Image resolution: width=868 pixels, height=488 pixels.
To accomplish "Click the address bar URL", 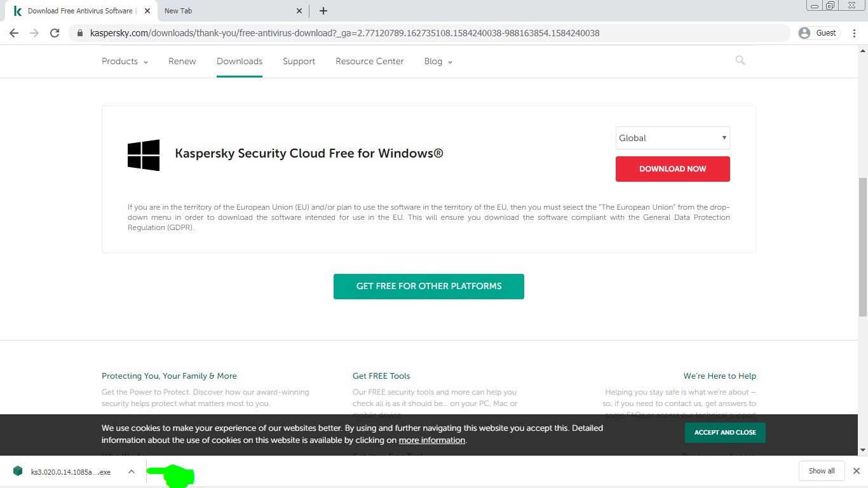I will [345, 33].
